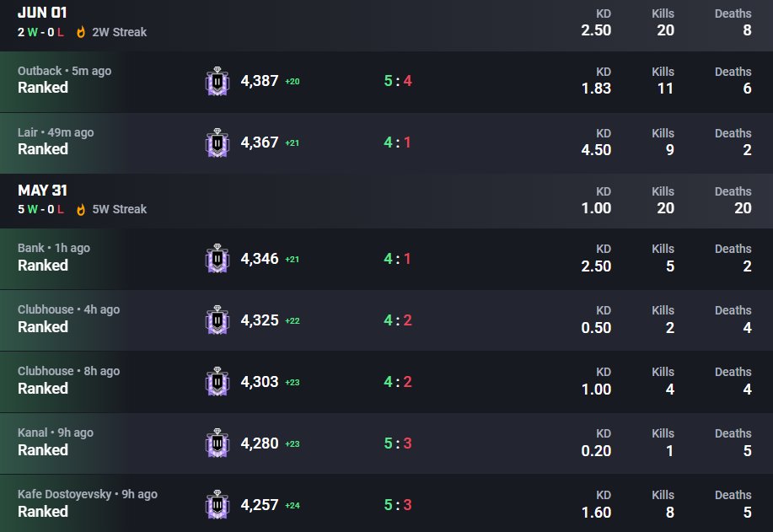The height and width of the screenshot is (532, 773).
Task: Open the Kafe Dostoyevsky ranked match
Action: [386, 503]
